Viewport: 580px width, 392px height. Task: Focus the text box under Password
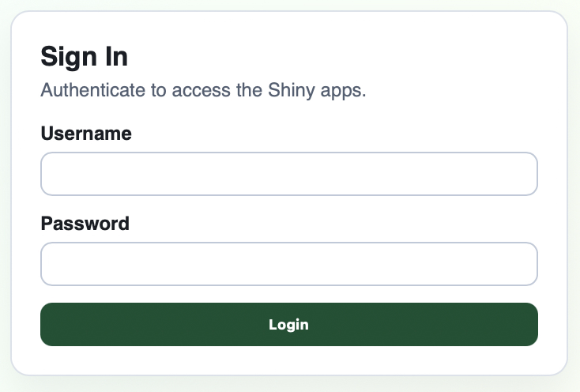289,264
